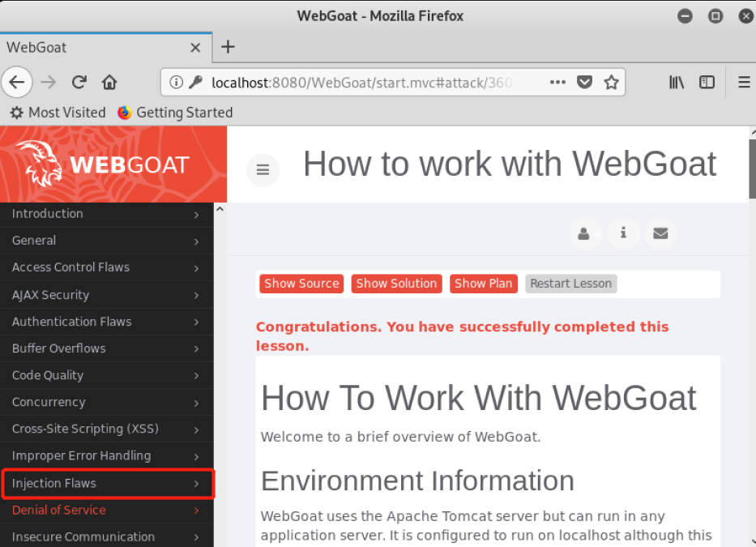Open the Getting Started bookmark
The width and height of the screenshot is (756, 547).
tap(175, 113)
